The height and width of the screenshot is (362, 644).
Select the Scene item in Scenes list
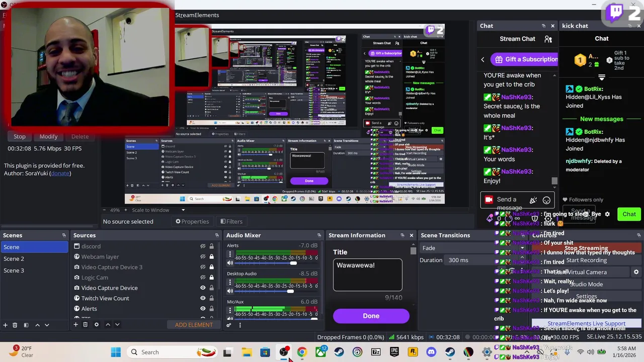click(x=34, y=247)
